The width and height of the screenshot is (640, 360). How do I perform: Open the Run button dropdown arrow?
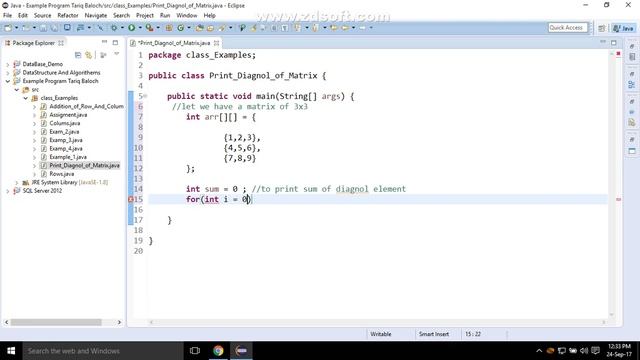(x=140, y=28)
